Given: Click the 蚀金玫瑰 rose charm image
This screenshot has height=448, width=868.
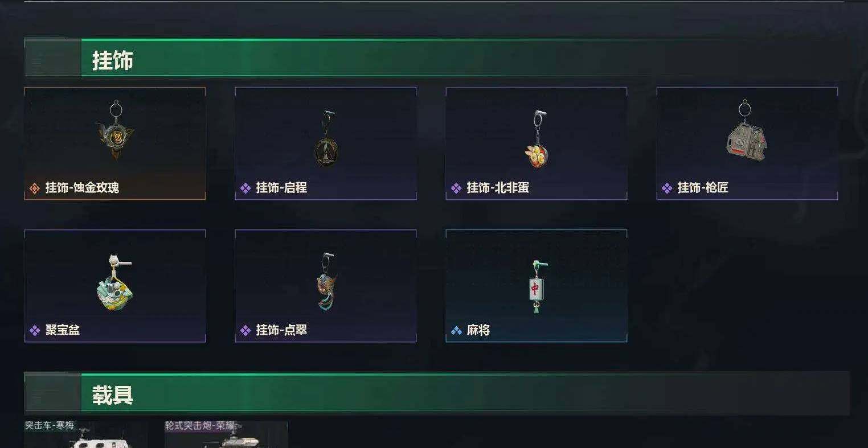Looking at the screenshot, I should pos(115,130).
